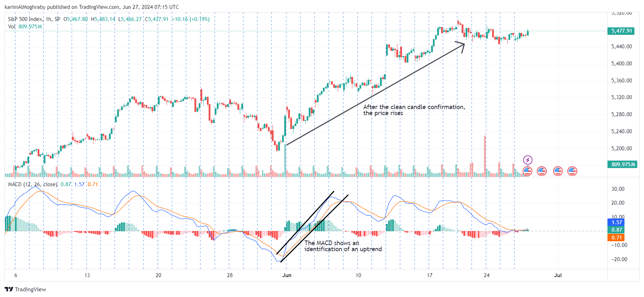Click the open value O5,467.80
Viewport: 644px width, 297px height.
76,19
